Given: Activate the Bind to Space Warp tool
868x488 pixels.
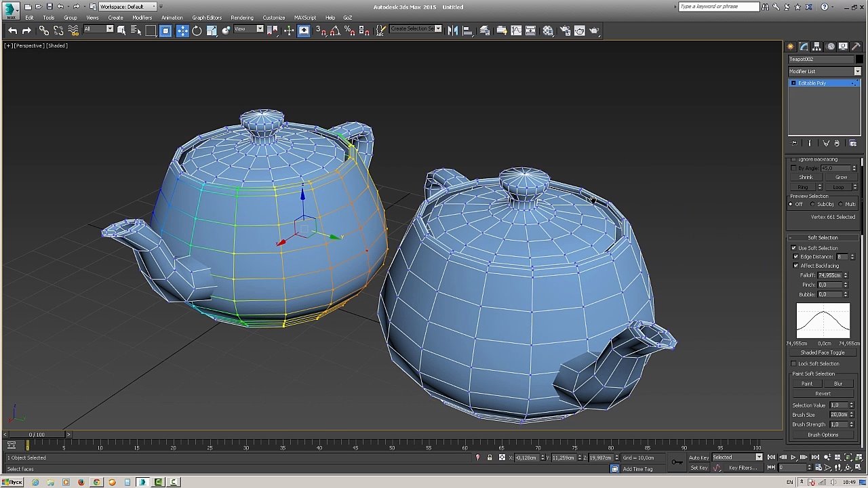Looking at the screenshot, I should (73, 30).
